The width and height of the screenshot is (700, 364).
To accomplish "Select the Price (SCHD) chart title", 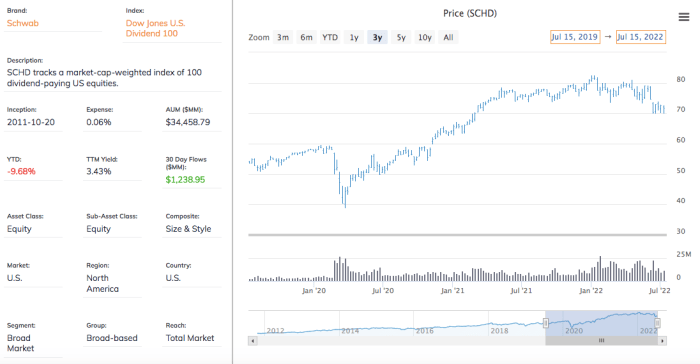I will pyautogui.click(x=470, y=13).
